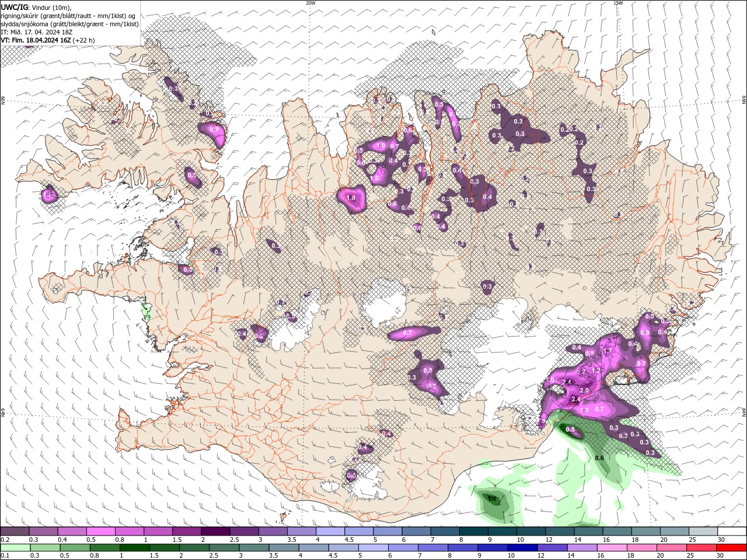The width and height of the screenshot is (747, 560).
Task: Click the palest green swatch after the 0.1 label
Action: click(x=15, y=548)
